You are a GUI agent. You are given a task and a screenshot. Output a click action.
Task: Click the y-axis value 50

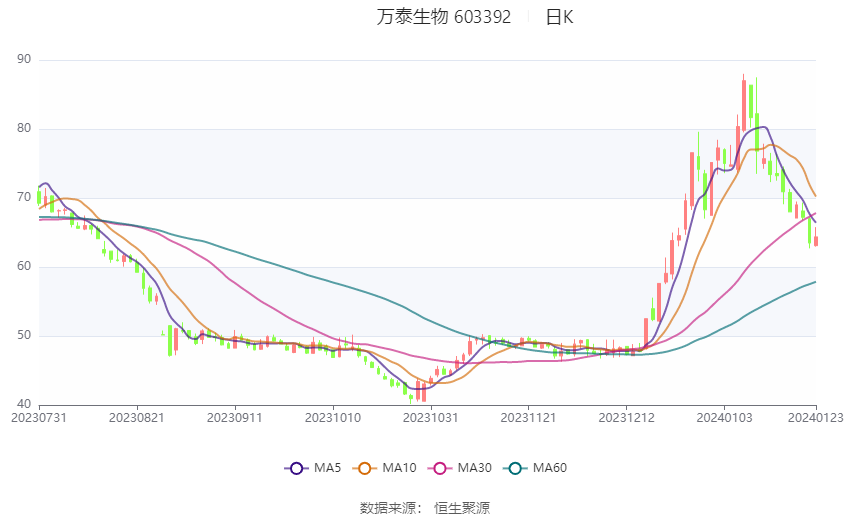click(x=24, y=335)
